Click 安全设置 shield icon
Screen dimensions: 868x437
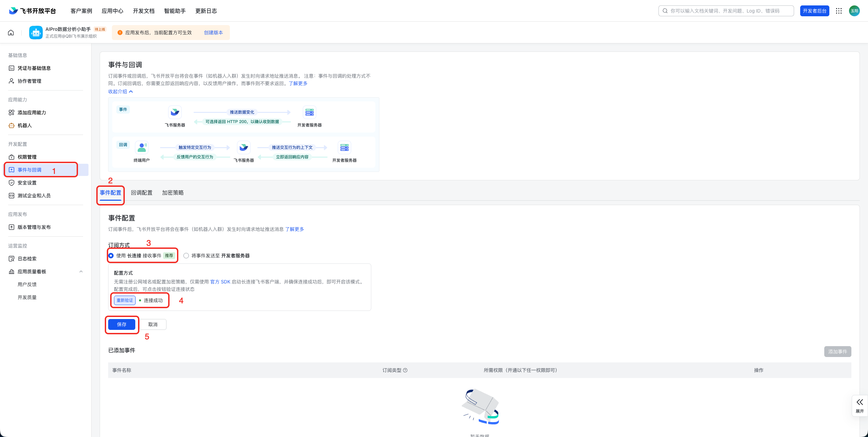12,183
